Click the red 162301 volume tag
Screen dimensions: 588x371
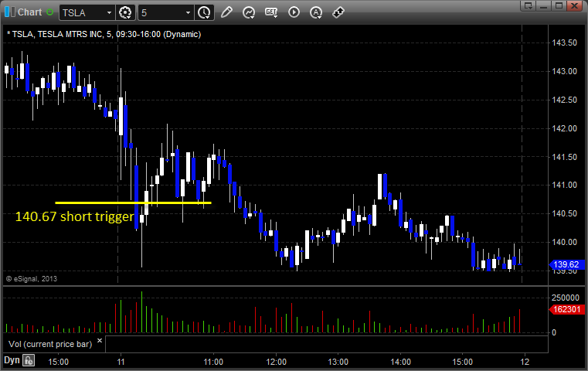coord(566,309)
